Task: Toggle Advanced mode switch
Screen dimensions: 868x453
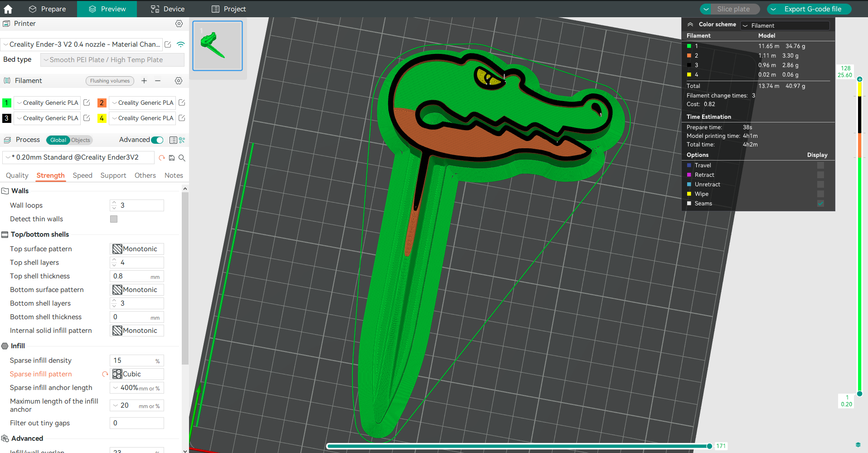Action: tap(157, 140)
